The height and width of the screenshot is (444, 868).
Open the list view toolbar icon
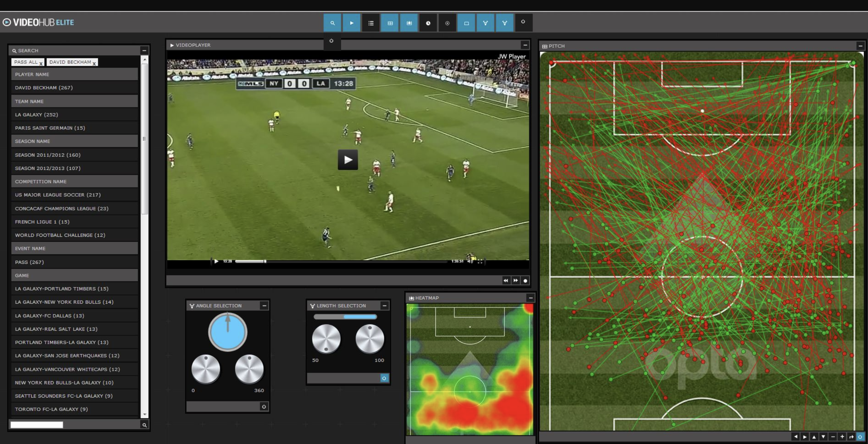(x=371, y=23)
